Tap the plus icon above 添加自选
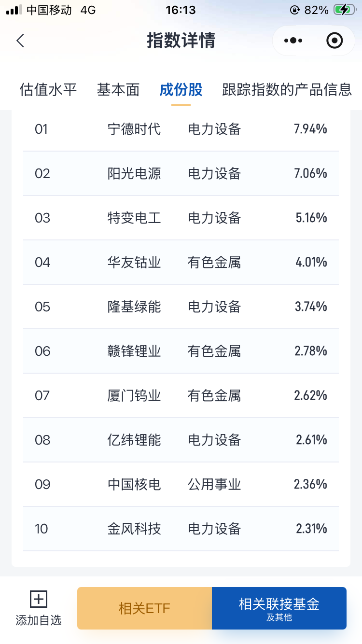The width and height of the screenshot is (362, 644). [x=38, y=598]
